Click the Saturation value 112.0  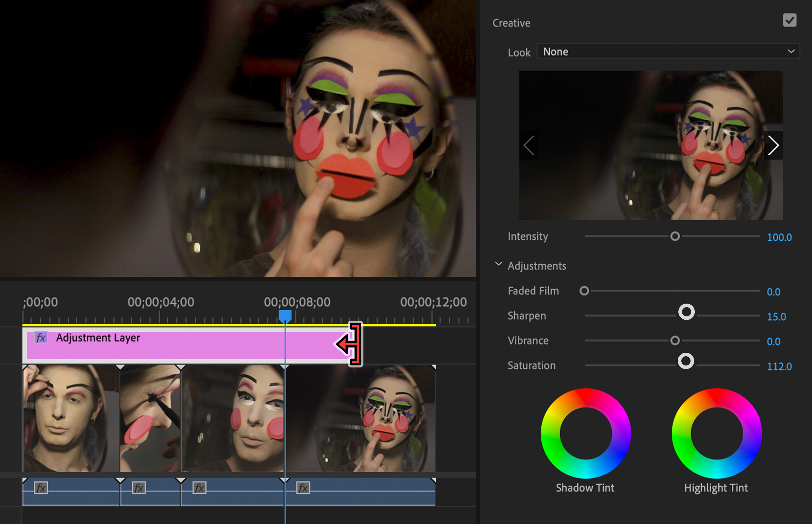[779, 366]
